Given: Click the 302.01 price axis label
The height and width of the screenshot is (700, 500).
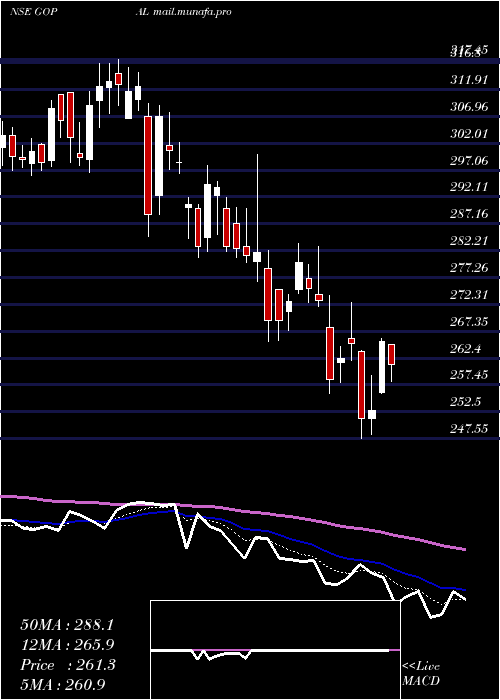Looking at the screenshot, I should [469, 134].
